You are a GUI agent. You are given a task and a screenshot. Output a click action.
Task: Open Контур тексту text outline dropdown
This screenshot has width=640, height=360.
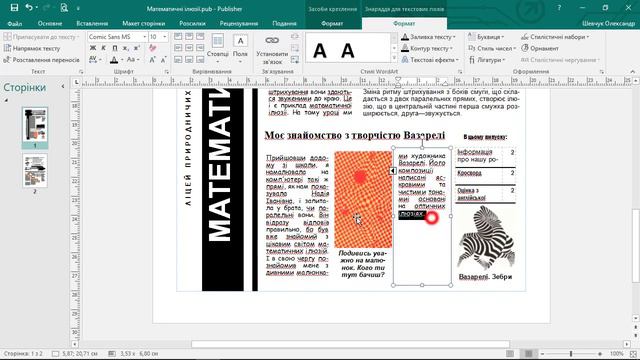point(427,48)
